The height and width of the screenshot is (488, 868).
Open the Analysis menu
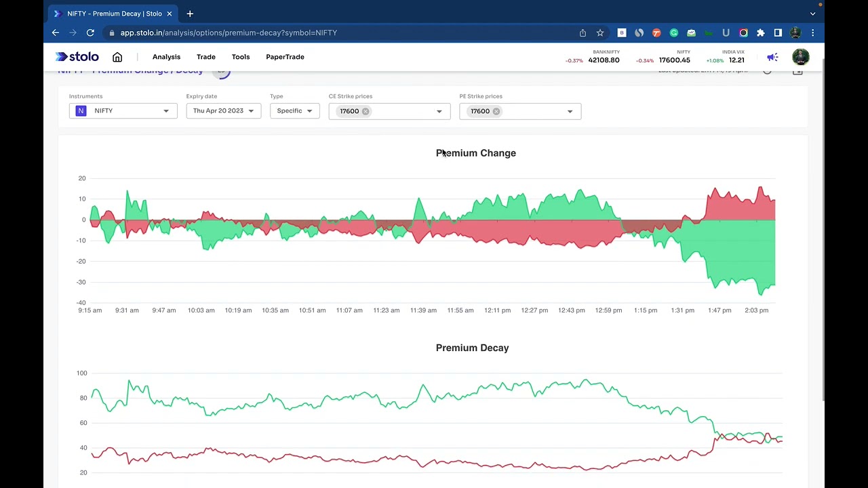coord(166,57)
